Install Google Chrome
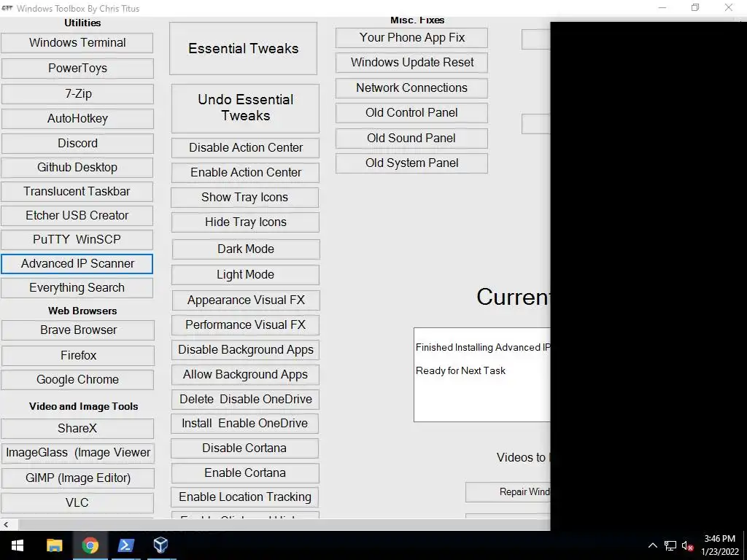Screen dimensions: 747x560 click(77, 380)
